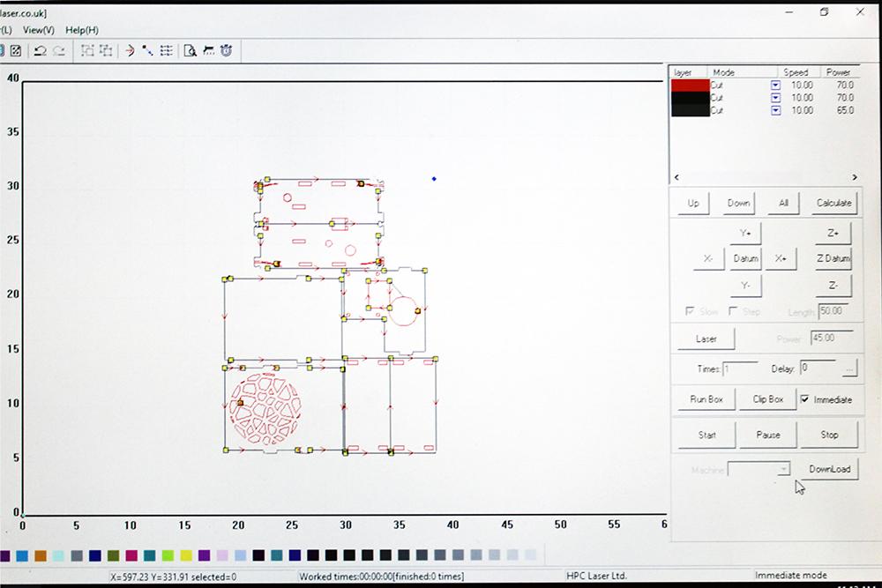Click the alarm clock timer icon

(x=226, y=50)
